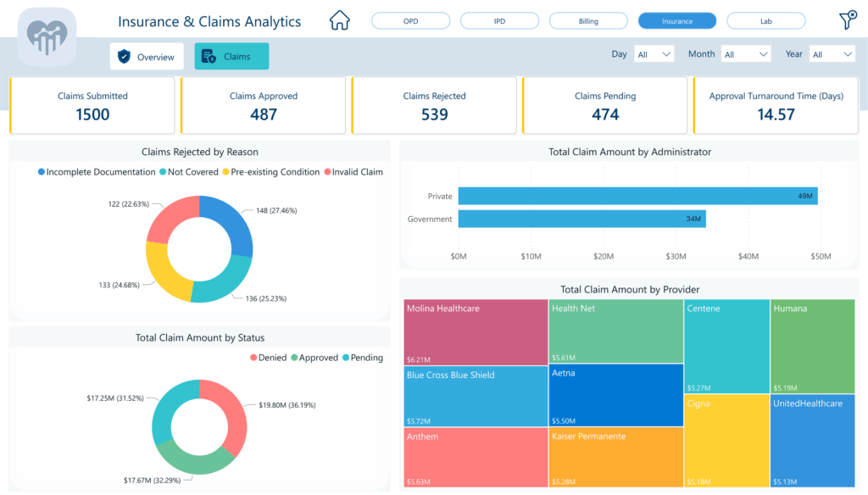Click the heart-and-people app logo
Image resolution: width=868 pixels, height=495 pixels.
[x=47, y=36]
